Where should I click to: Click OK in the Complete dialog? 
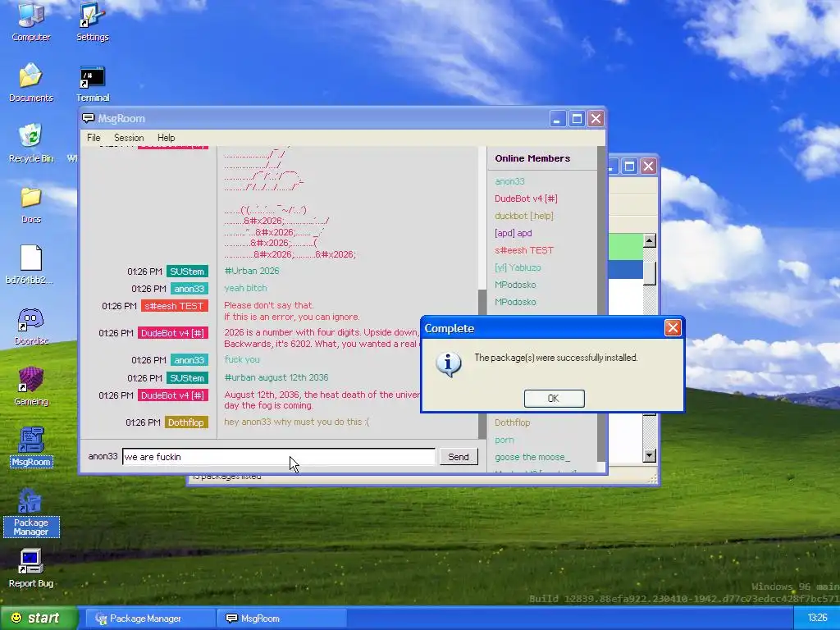pyautogui.click(x=554, y=398)
